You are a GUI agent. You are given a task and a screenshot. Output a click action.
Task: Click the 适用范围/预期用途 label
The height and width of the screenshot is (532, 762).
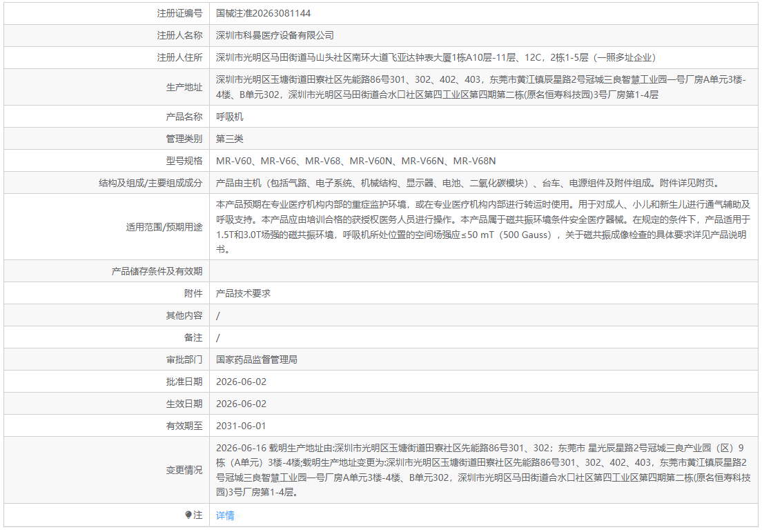164,227
